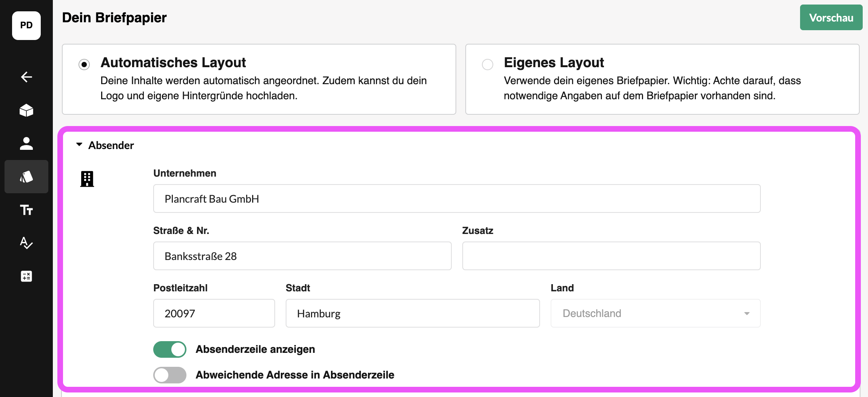Click the Vorschau button
The height and width of the screenshot is (397, 868).
point(831,17)
